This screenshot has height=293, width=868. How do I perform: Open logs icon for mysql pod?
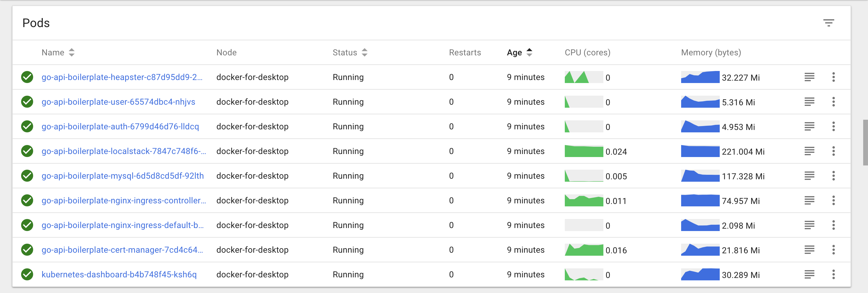point(809,176)
